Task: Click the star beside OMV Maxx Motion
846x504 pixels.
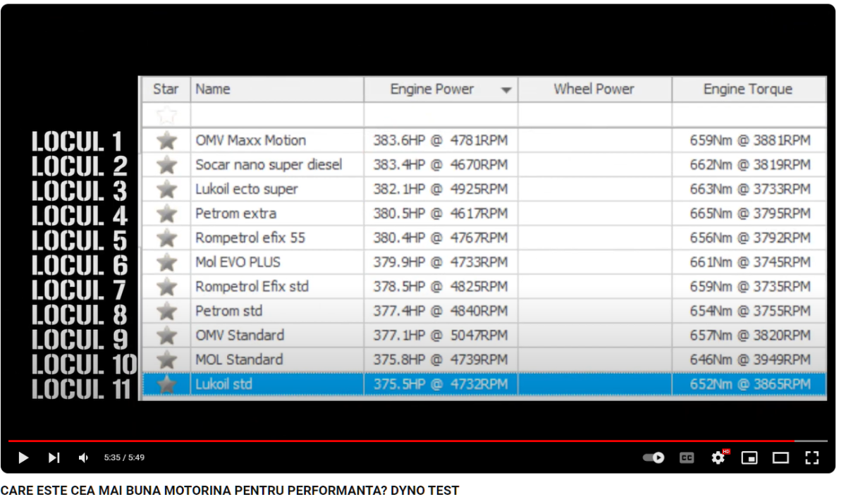Action: pos(166,140)
